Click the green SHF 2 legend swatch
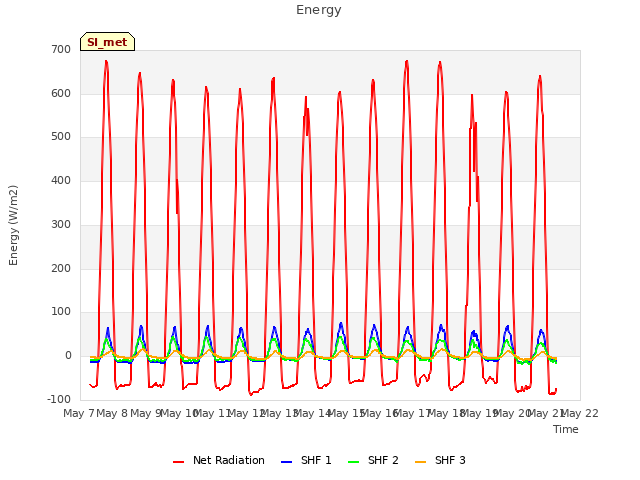640x480 pixels. tap(353, 462)
